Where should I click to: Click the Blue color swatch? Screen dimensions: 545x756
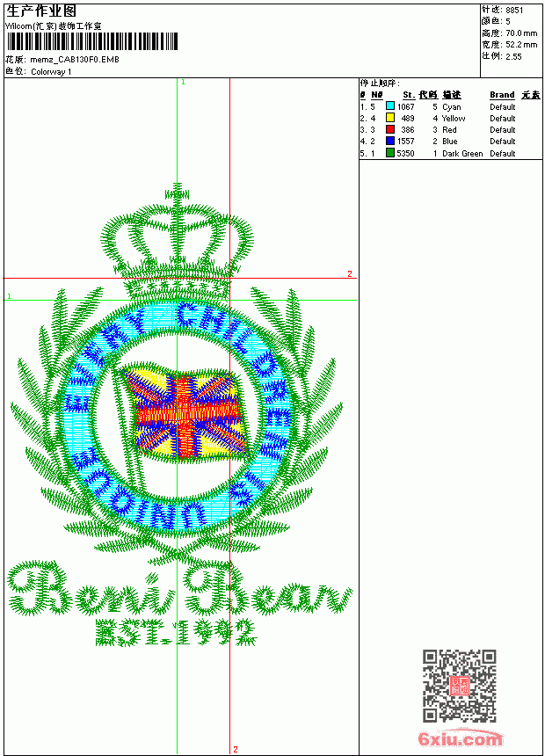tap(390, 141)
